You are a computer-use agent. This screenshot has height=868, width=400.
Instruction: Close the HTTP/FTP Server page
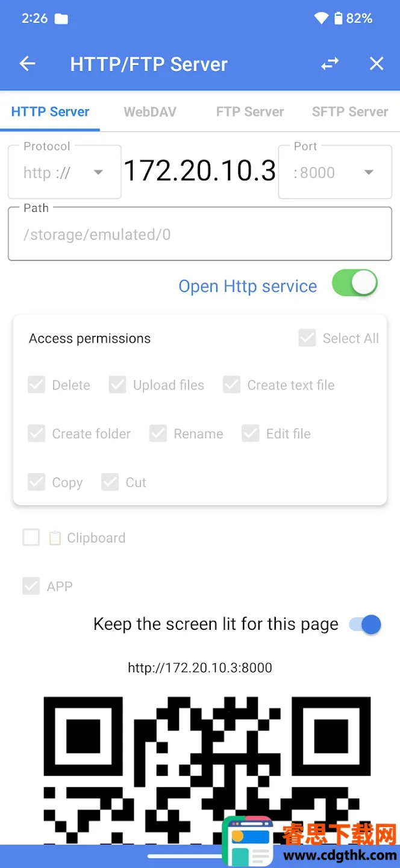(x=377, y=64)
